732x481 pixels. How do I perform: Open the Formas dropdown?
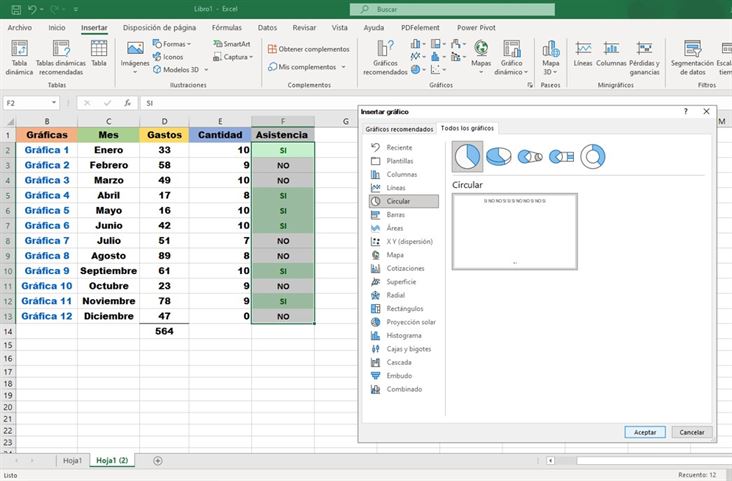(x=172, y=43)
